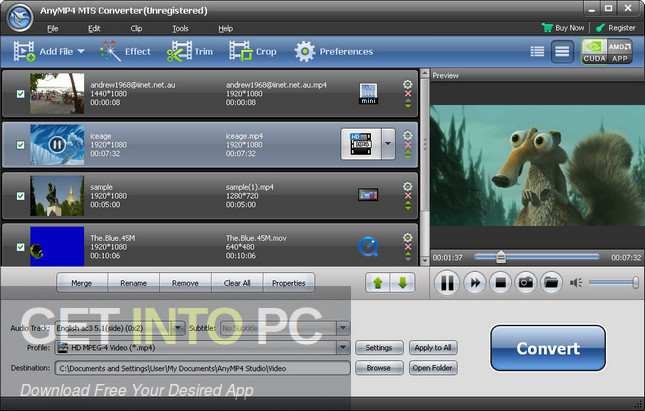This screenshot has height=411, width=645.
Task: Uncheck The.Blue.45M file checkbox
Action: point(20,247)
